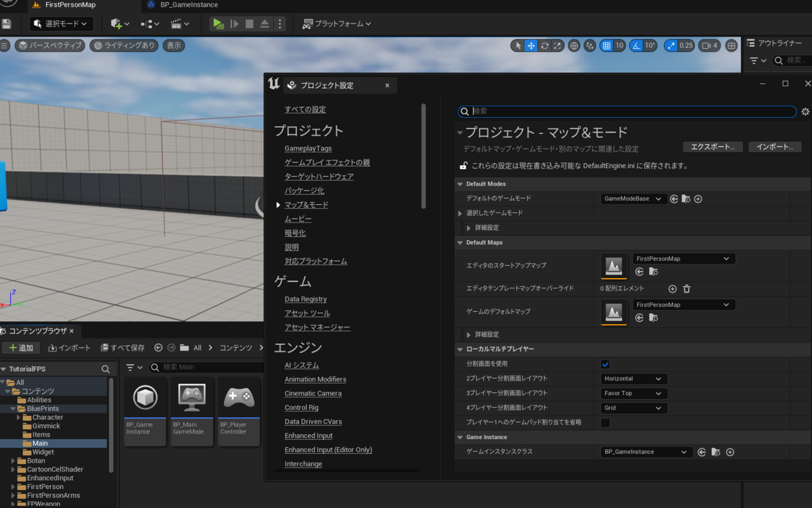The width and height of the screenshot is (812, 508).
Task: Open the add content cube dropdown
Action: 120,24
